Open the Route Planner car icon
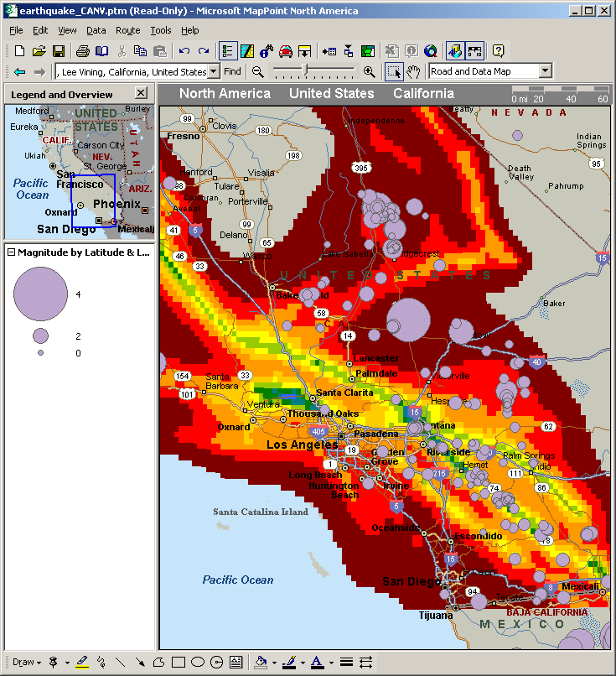Viewport: 616px width, 676px height. tap(286, 51)
